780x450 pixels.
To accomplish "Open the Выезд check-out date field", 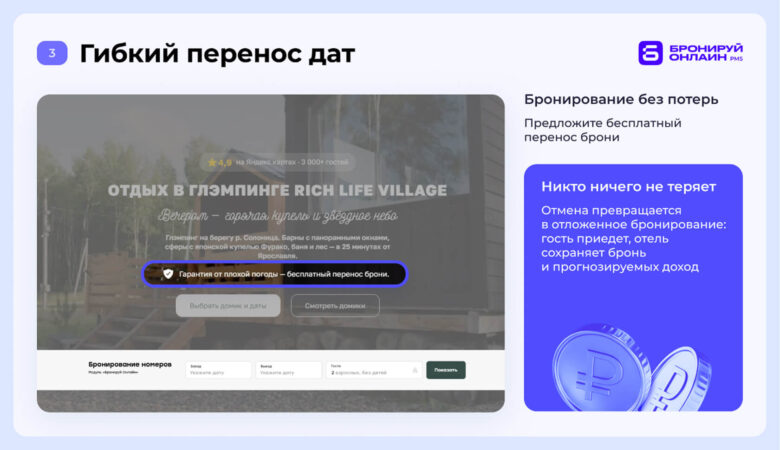I will pyautogui.click(x=289, y=370).
